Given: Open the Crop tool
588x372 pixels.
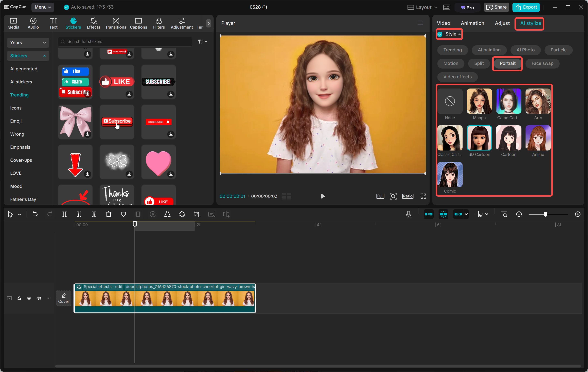Looking at the screenshot, I should point(197,214).
